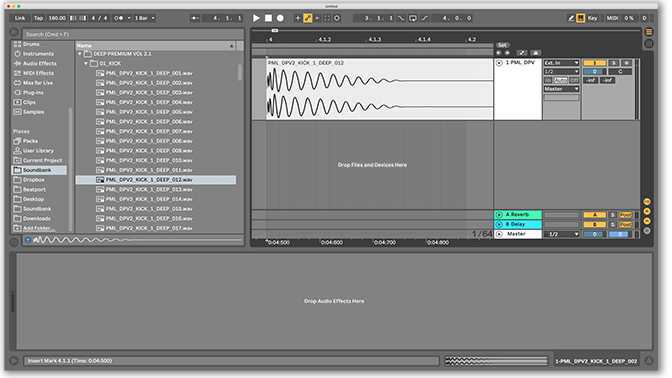This screenshot has width=672, height=378.
Task: Set track monitor to In
Action: click(548, 80)
